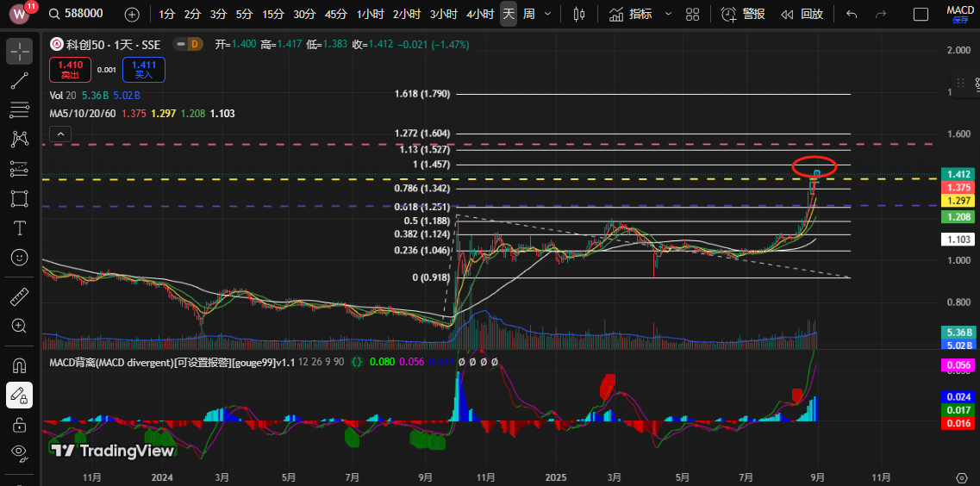
Task: Select the trend line drawing tool
Action: click(x=20, y=81)
